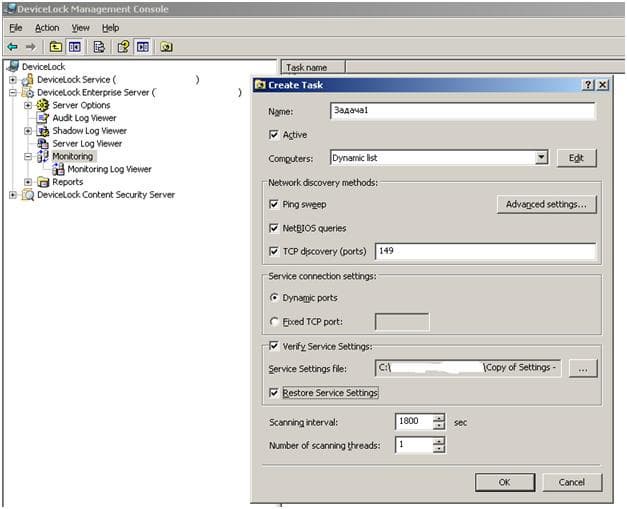Select the Dynamic ports radio button
This screenshot has height=509, width=627.
click(x=274, y=298)
